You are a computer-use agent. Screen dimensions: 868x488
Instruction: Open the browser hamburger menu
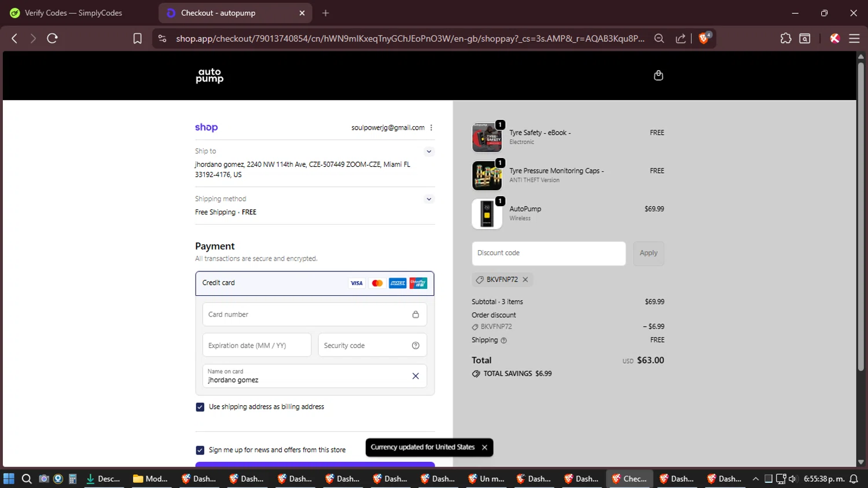[854, 38]
